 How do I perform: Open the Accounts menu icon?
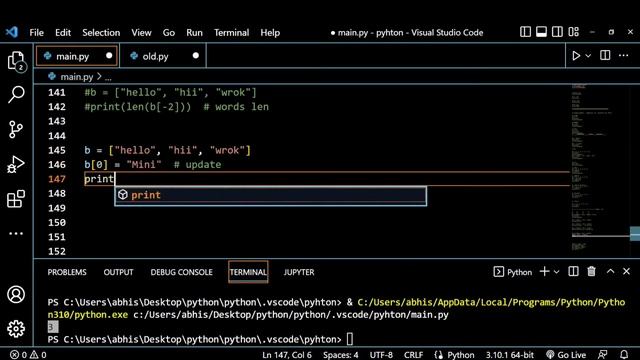click(x=16, y=294)
